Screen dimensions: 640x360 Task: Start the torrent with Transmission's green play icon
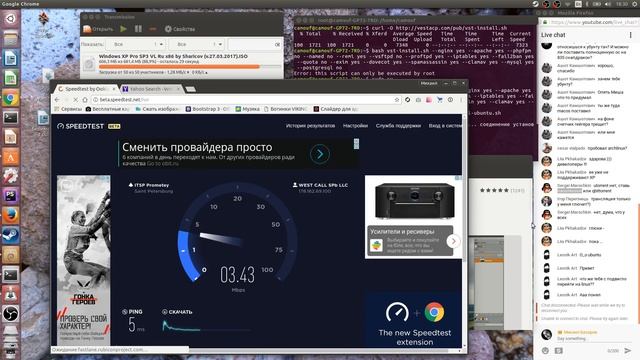[x=123, y=29]
